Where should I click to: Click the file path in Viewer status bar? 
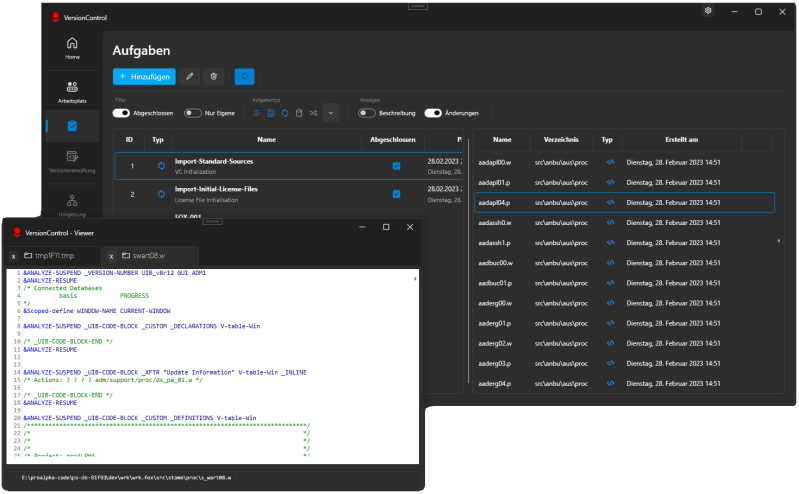(x=126, y=478)
